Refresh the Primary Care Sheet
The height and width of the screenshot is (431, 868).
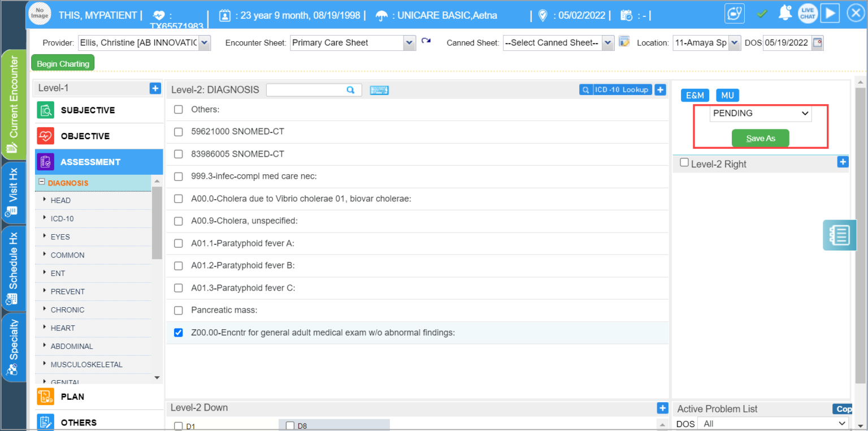click(x=425, y=41)
